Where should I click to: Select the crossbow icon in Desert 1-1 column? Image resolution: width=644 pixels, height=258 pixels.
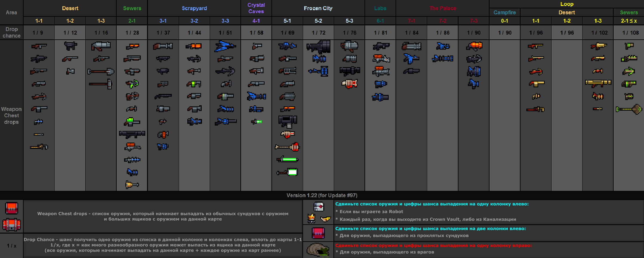[x=39, y=97]
